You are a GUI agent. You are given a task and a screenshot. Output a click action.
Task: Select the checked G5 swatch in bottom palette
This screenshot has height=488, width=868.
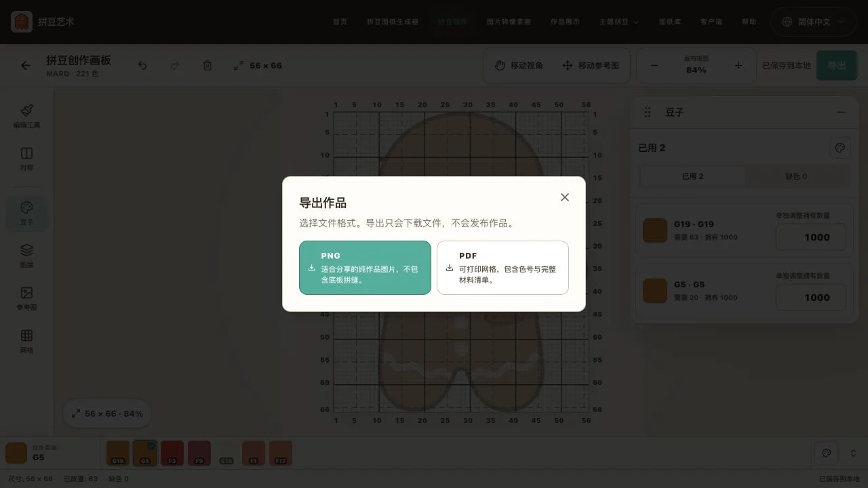click(x=145, y=453)
